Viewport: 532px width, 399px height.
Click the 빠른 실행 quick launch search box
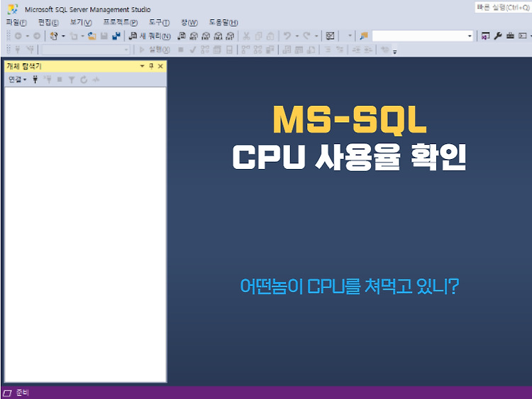503,8
